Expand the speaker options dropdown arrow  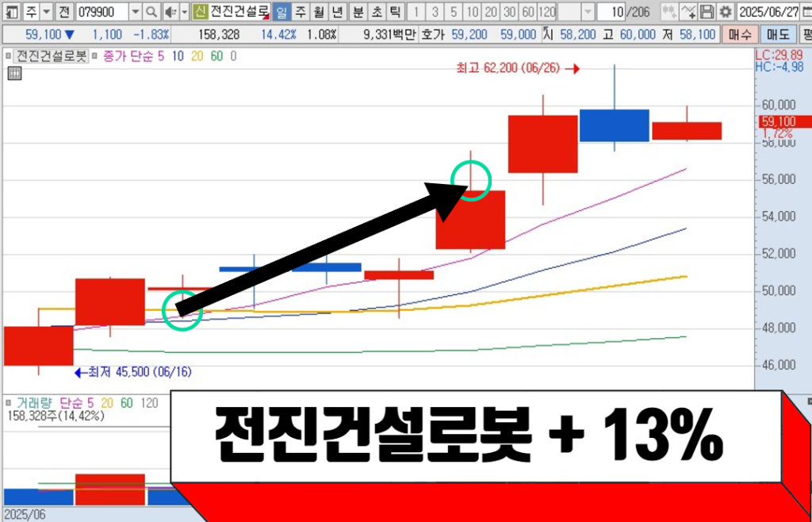click(184, 11)
